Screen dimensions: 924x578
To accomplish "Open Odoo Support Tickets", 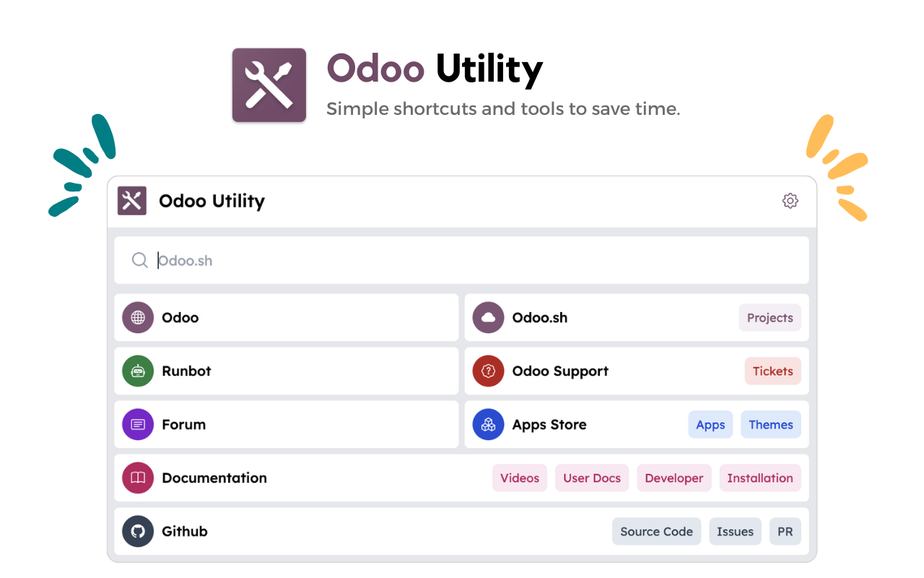I will point(772,371).
